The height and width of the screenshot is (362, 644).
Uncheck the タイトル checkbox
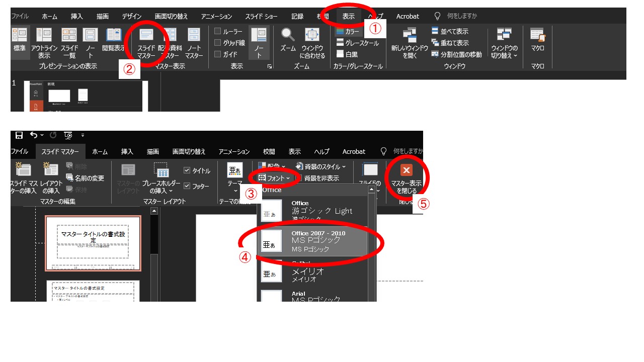(187, 170)
